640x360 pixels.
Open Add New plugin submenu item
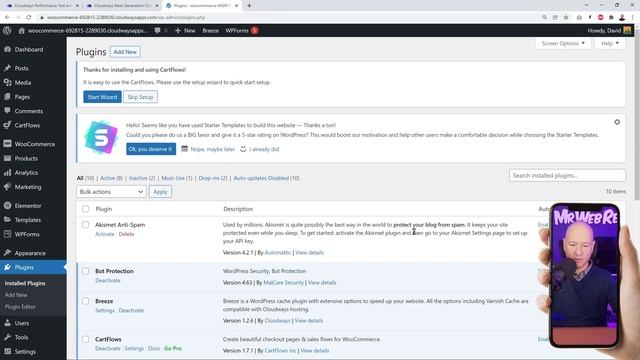(x=16, y=295)
